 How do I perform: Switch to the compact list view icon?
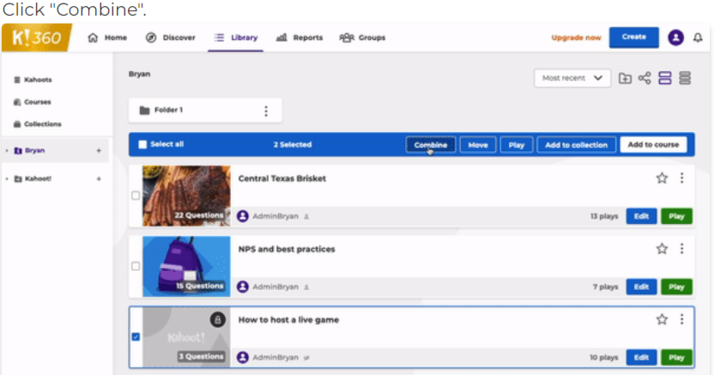pyautogui.click(x=685, y=78)
